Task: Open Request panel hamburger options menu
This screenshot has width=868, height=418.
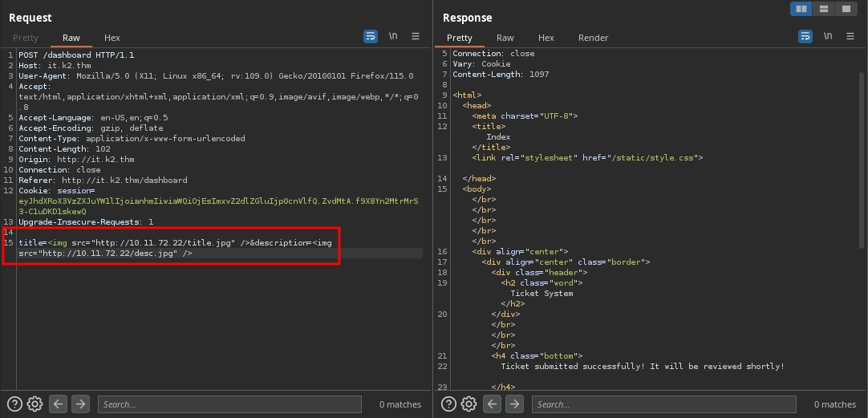Action: click(416, 37)
